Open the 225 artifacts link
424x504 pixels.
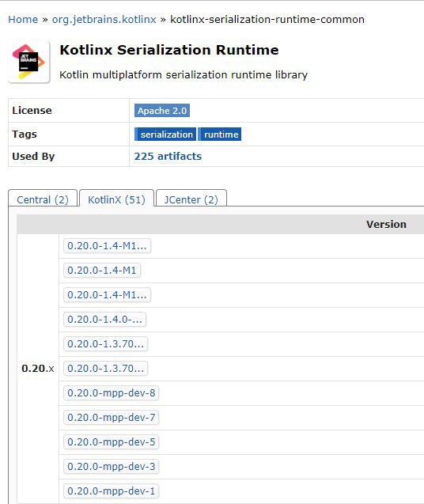click(168, 156)
